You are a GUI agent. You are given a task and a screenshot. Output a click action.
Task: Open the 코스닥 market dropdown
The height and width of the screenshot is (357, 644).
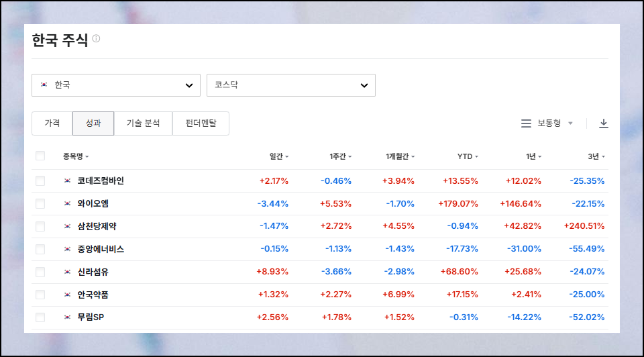tap(290, 85)
